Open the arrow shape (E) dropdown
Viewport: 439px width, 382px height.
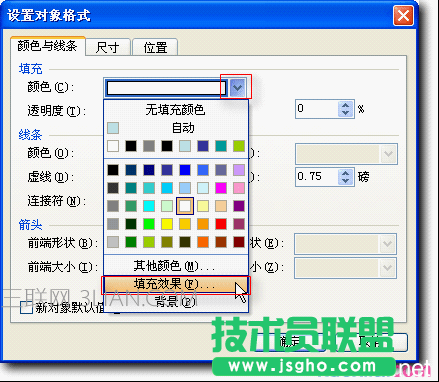tap(387, 244)
